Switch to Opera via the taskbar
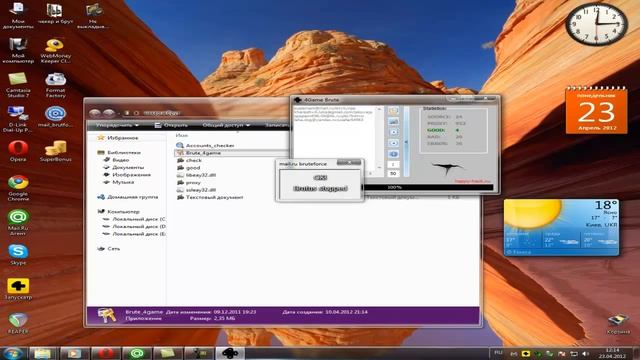 tap(105, 353)
